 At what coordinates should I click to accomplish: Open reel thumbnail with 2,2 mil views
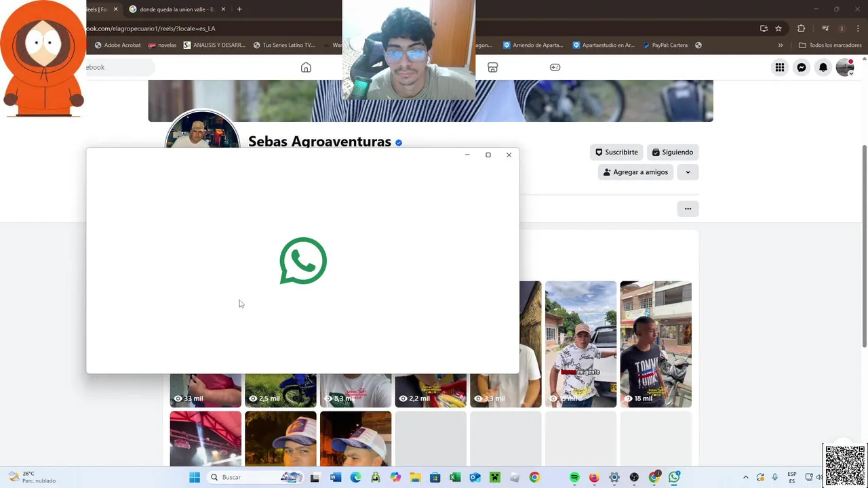point(431,390)
